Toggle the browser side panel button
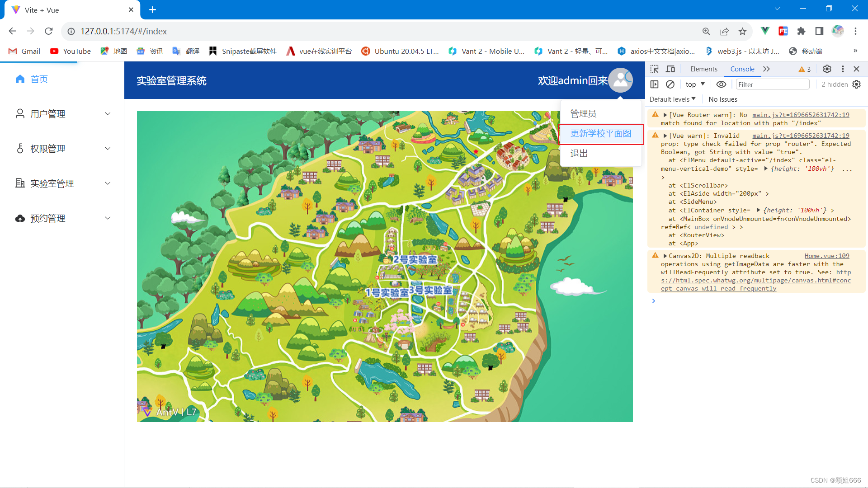The image size is (868, 488). [x=819, y=31]
